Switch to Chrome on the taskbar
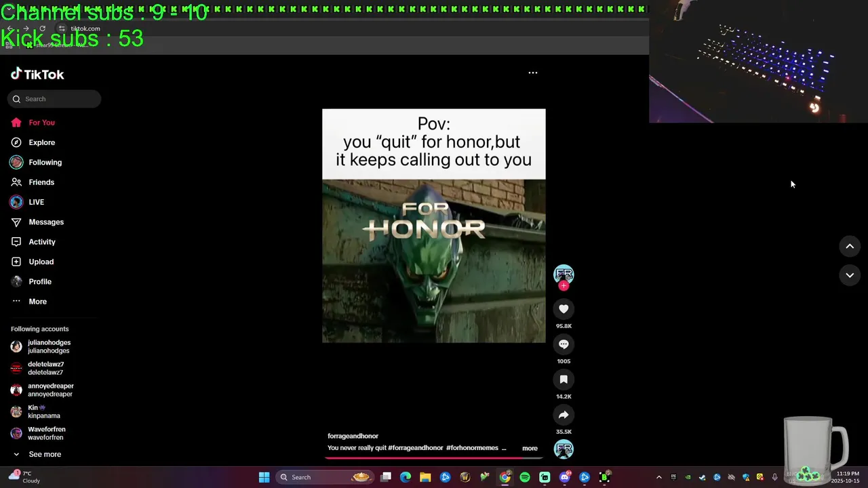This screenshot has width=868, height=488. click(505, 477)
